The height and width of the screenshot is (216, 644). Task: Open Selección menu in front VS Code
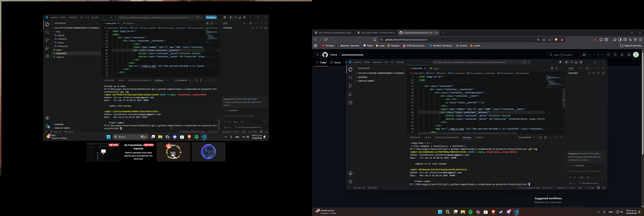[x=377, y=62]
